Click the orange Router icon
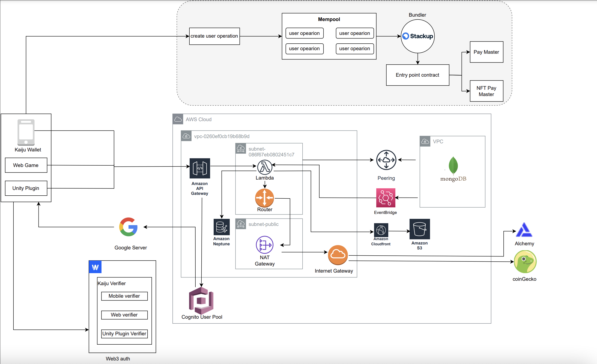The width and height of the screenshot is (597, 364). pos(264,198)
